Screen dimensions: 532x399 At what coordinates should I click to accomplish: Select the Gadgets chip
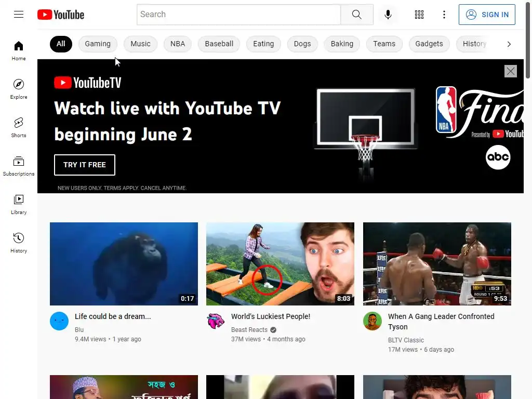click(x=429, y=44)
